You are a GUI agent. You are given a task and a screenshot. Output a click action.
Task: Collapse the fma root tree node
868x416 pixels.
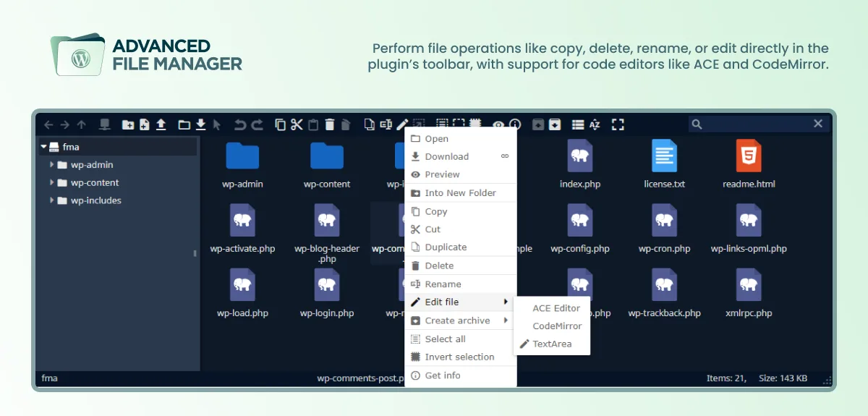[44, 147]
